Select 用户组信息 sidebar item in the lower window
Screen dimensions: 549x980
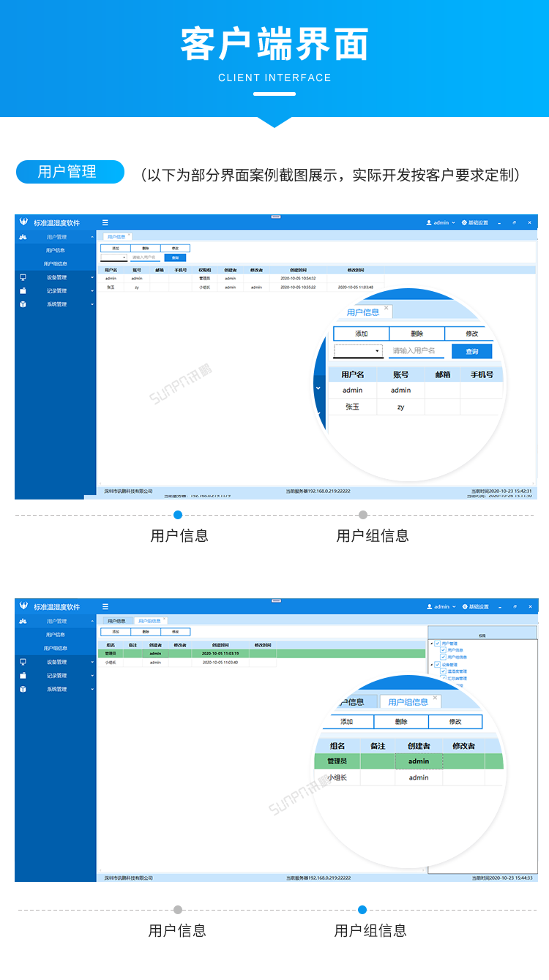point(56,648)
